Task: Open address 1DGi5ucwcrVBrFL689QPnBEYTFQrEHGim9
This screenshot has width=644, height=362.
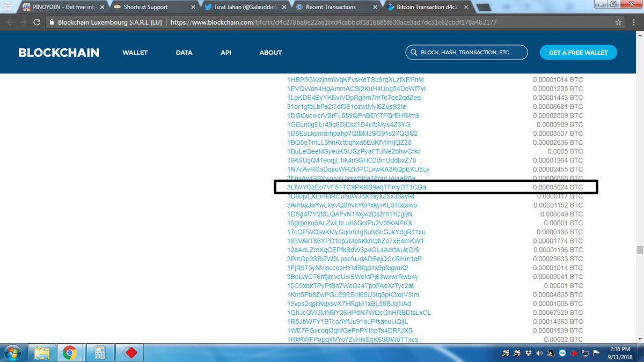Action: coord(353,115)
